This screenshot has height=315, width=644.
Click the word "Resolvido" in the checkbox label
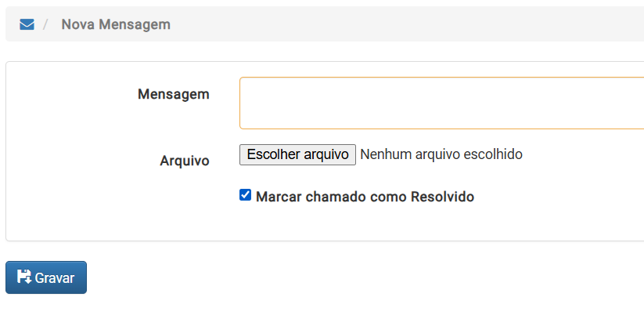pyautogui.click(x=442, y=197)
